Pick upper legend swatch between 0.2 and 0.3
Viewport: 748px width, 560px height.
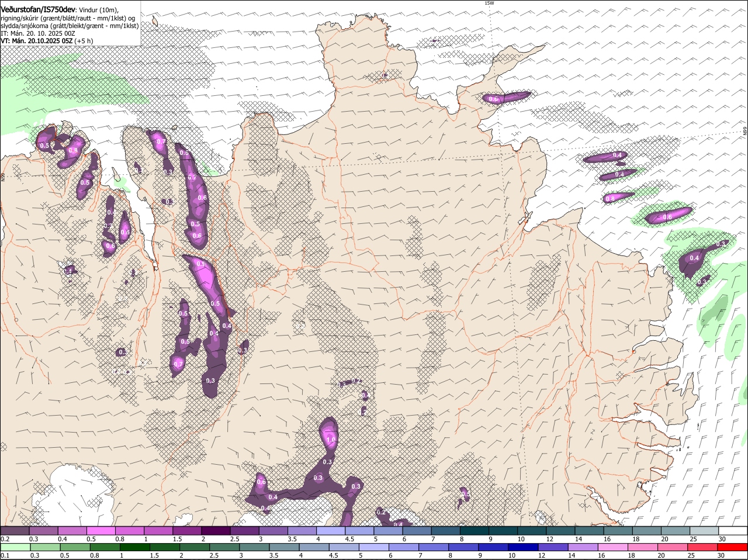[x=15, y=530]
